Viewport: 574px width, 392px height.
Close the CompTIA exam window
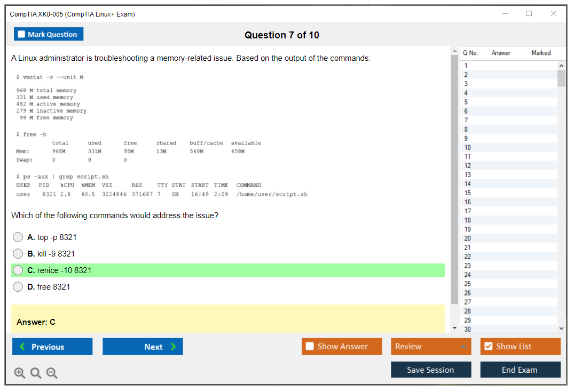554,14
